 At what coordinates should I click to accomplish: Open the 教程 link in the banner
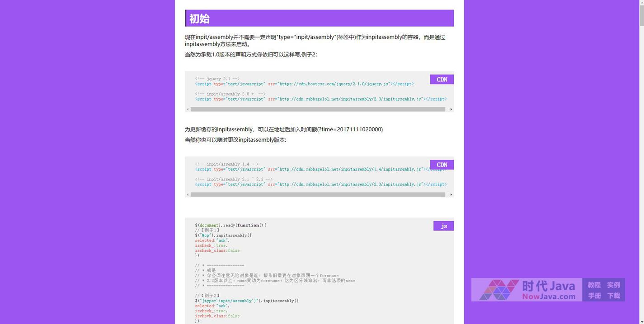tap(594, 285)
